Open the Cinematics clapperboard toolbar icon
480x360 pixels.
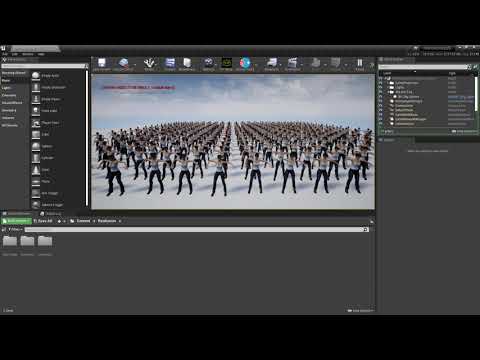click(x=292, y=64)
